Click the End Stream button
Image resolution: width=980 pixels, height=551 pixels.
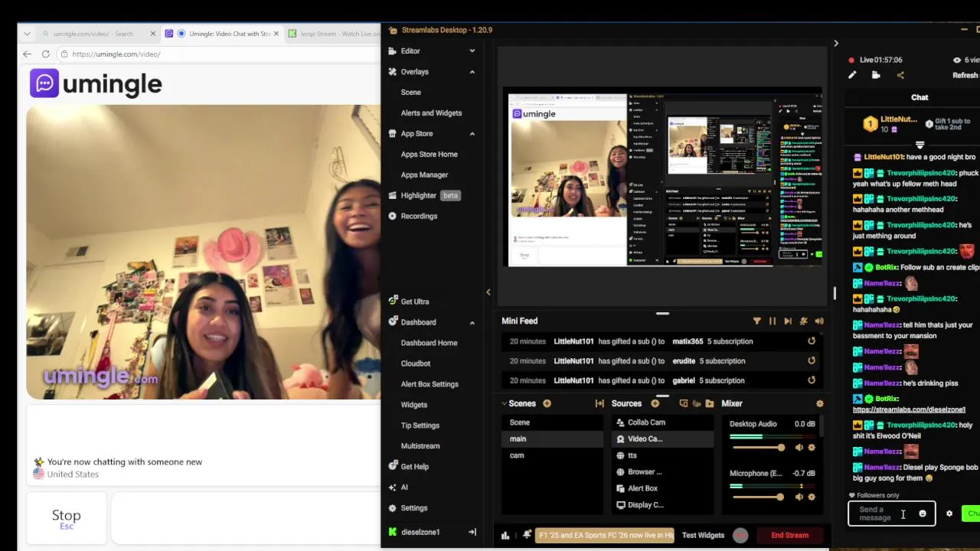(789, 536)
